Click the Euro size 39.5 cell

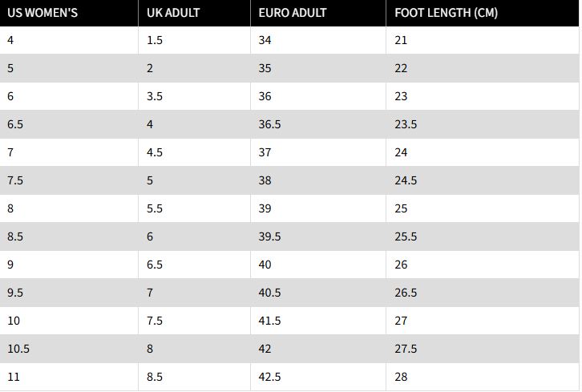[x=270, y=236]
